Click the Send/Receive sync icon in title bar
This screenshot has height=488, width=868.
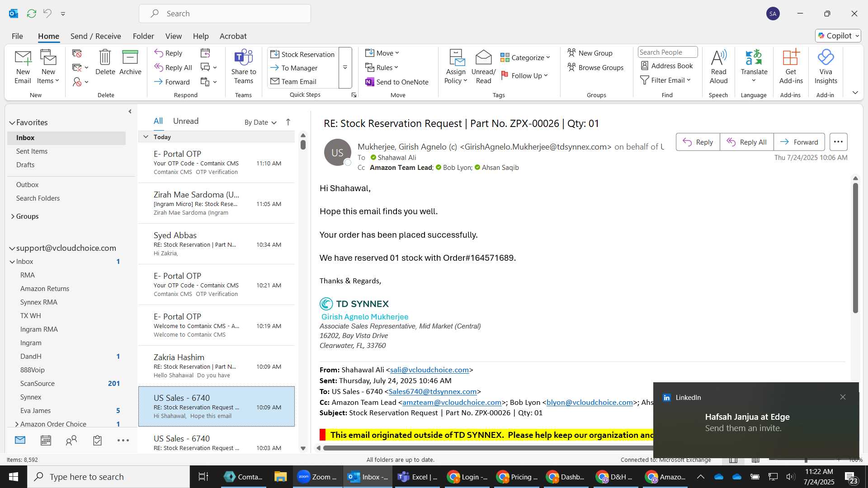(x=31, y=14)
